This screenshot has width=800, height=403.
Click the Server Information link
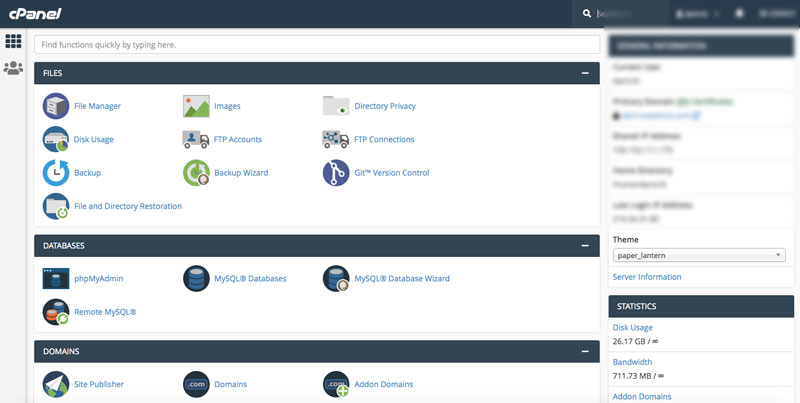[647, 277]
